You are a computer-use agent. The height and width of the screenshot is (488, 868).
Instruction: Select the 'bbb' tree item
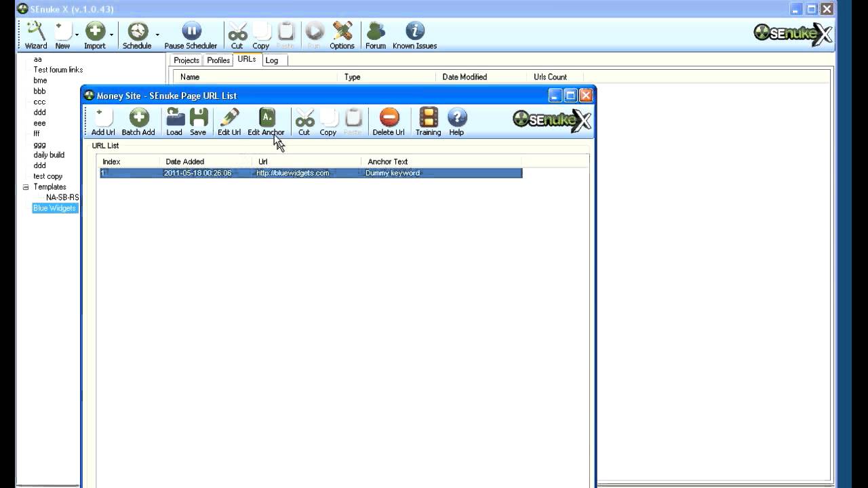point(40,91)
